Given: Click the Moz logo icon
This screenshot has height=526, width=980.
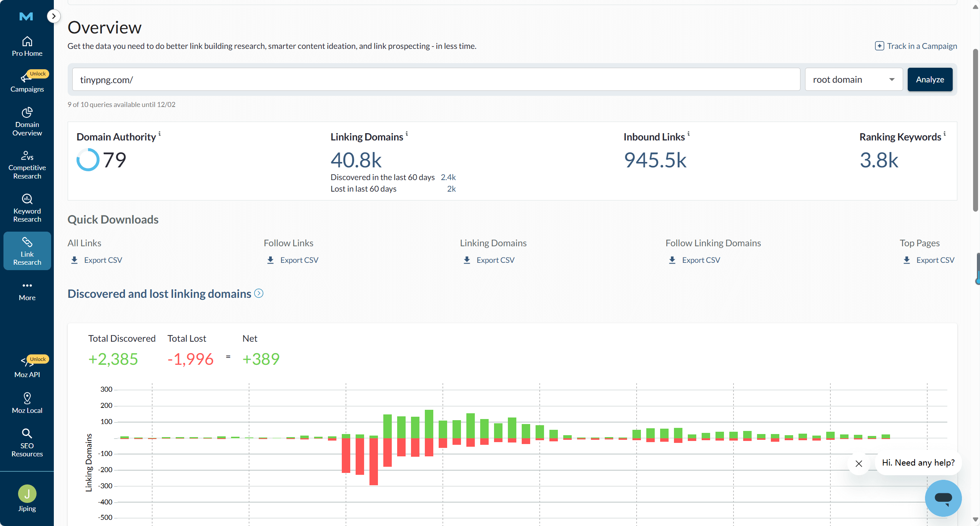Looking at the screenshot, I should pyautogui.click(x=26, y=16).
